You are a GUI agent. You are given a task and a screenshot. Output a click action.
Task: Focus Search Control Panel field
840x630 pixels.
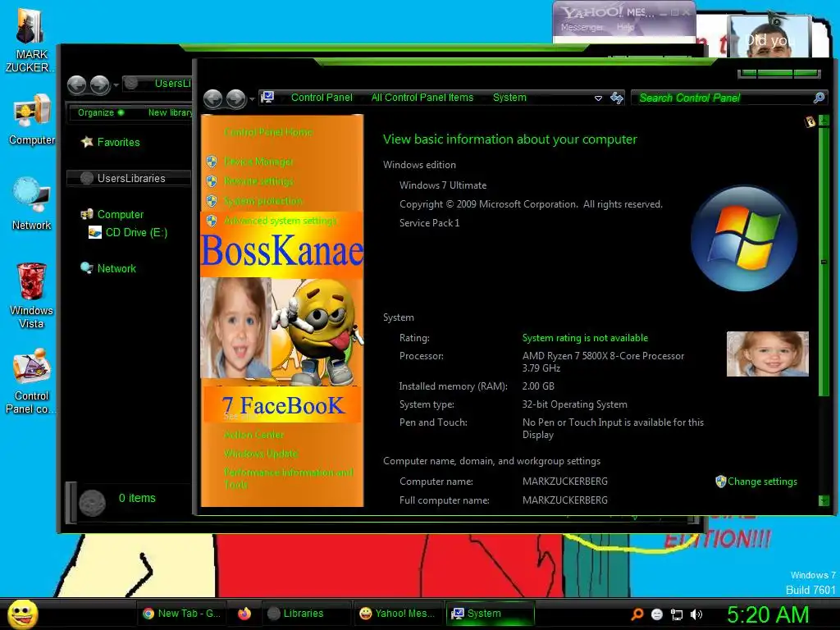[x=724, y=98]
